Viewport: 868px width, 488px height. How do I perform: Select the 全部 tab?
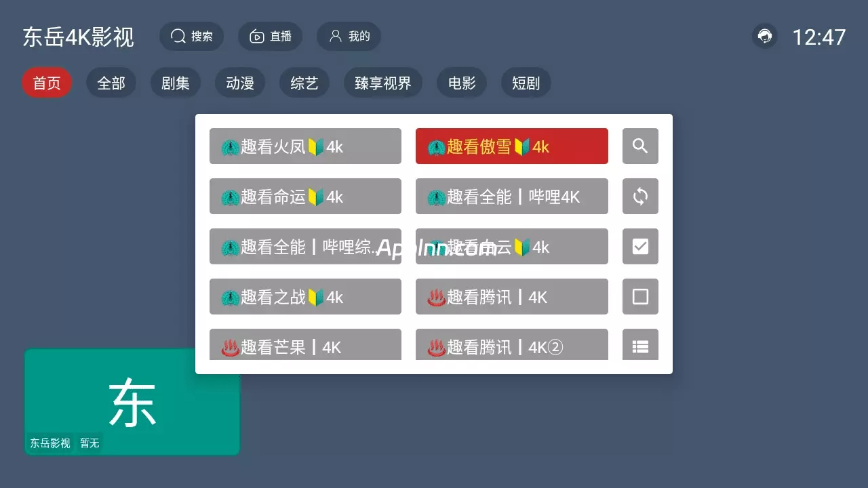click(x=111, y=83)
